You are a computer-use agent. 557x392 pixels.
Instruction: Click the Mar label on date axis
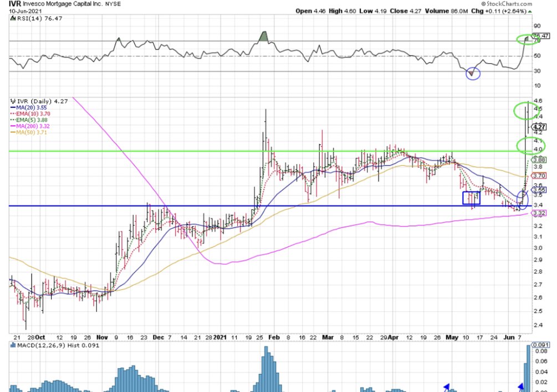(328, 337)
